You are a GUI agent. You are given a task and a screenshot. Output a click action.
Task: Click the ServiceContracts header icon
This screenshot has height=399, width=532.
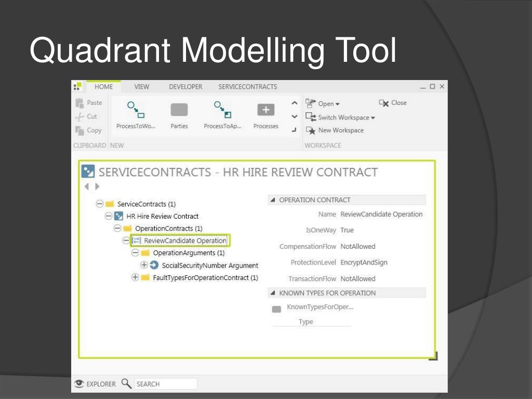tap(88, 171)
